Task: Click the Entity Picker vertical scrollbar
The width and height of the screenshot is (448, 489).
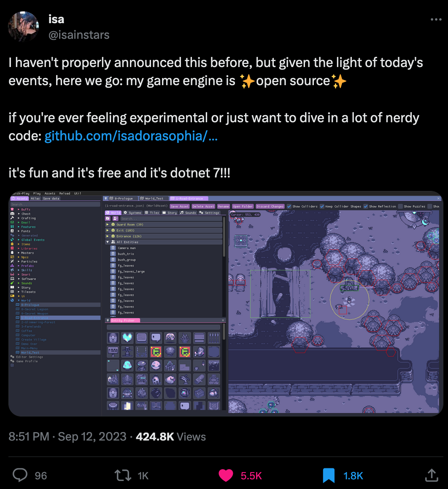Action: coord(223,333)
